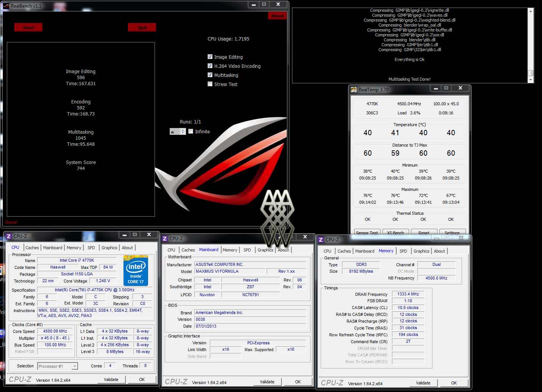Click the Intel Core i7 logo in CPU-Z

coord(136,270)
